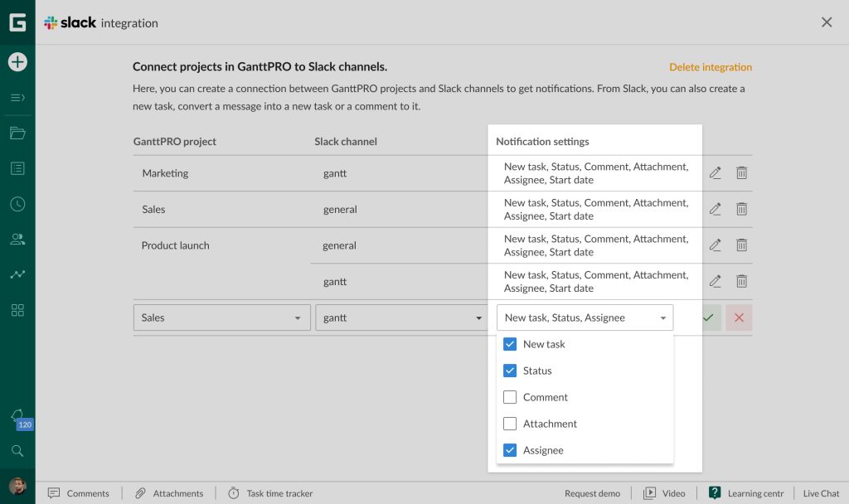The width and height of the screenshot is (849, 504).
Task: Open Task time tracker
Action: point(270,493)
